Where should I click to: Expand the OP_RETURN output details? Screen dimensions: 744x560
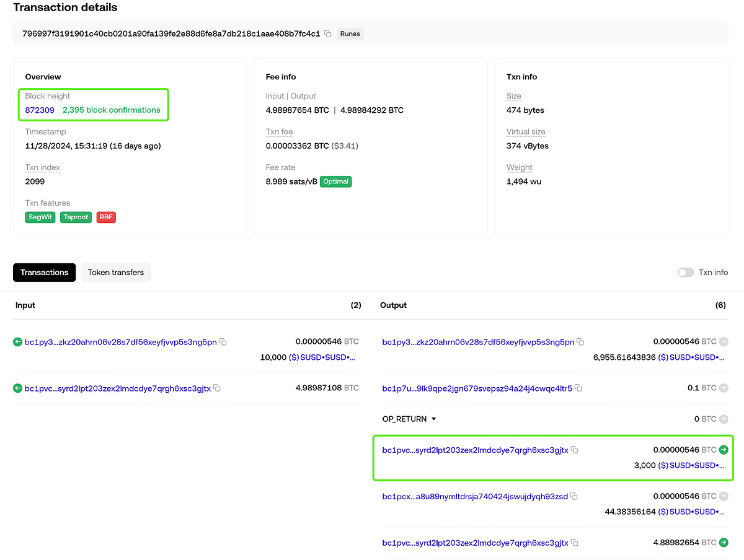tap(433, 419)
